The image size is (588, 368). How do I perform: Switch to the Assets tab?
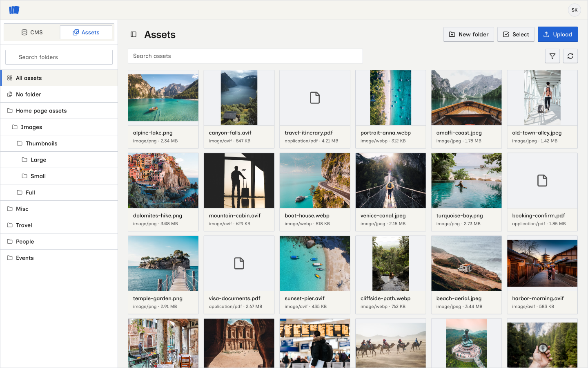pyautogui.click(x=86, y=32)
